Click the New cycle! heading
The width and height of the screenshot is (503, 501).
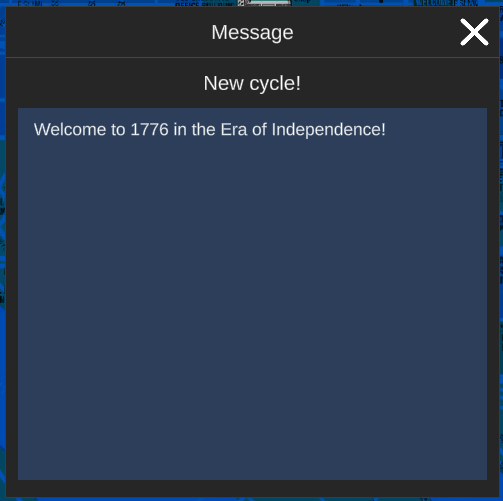(x=252, y=83)
